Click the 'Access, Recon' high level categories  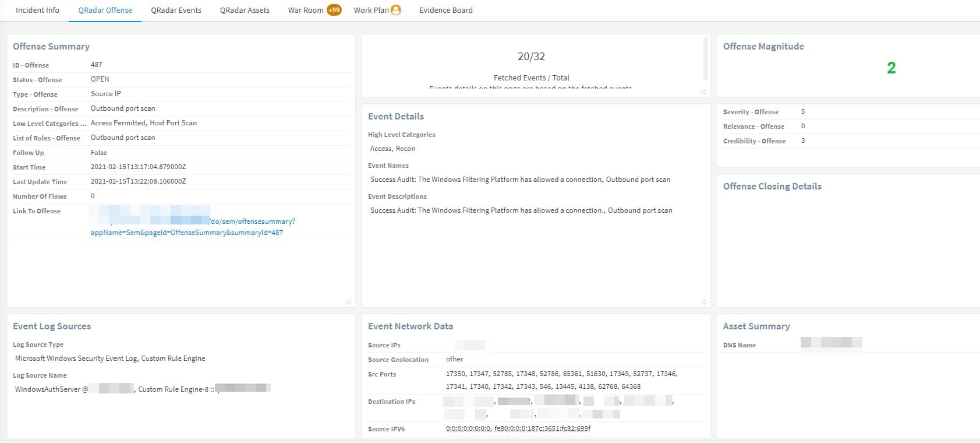tap(393, 149)
